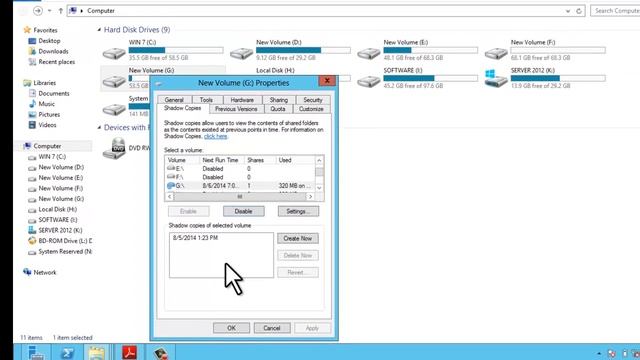Open File Explorer taskbar icon

(97, 352)
